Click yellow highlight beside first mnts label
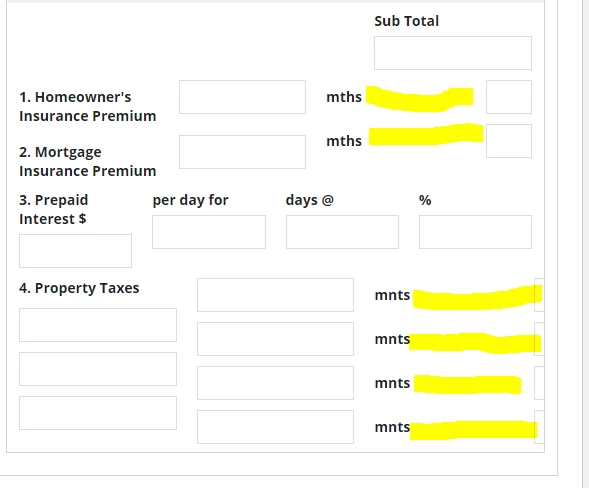 click(x=477, y=297)
